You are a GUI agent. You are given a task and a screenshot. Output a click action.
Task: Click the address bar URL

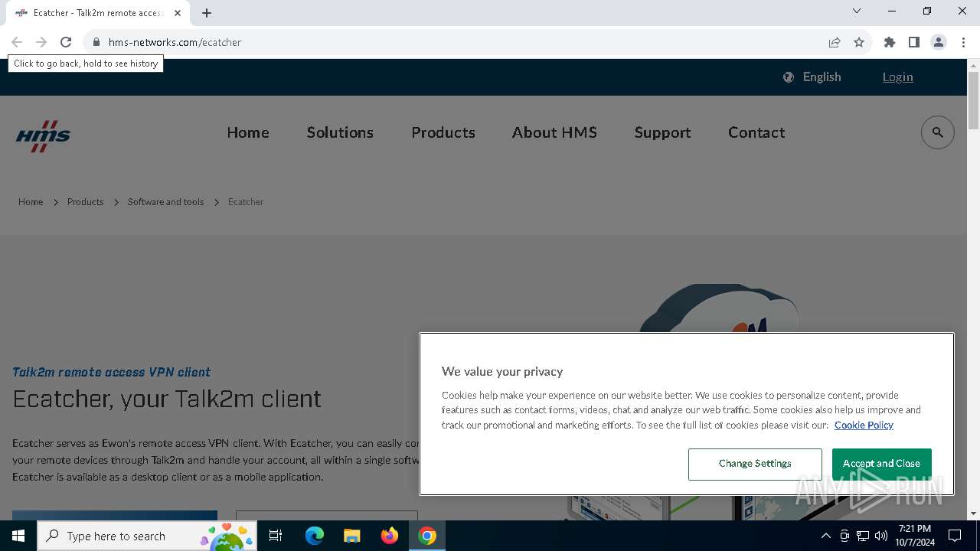click(175, 42)
